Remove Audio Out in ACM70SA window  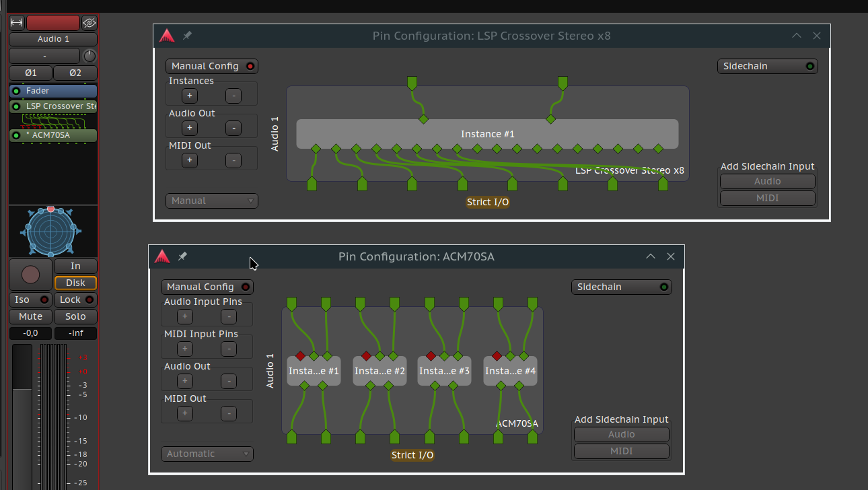pos(228,381)
